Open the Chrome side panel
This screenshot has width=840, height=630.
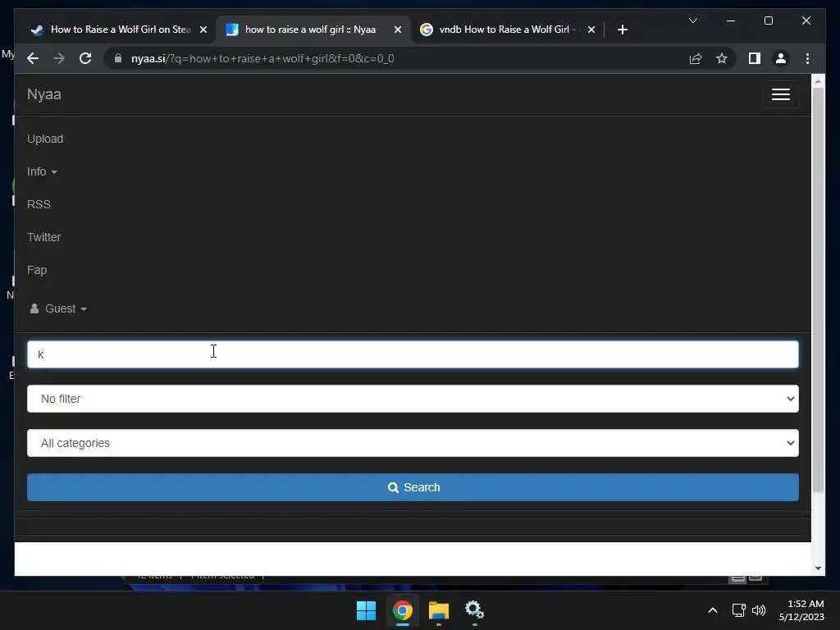[755, 58]
